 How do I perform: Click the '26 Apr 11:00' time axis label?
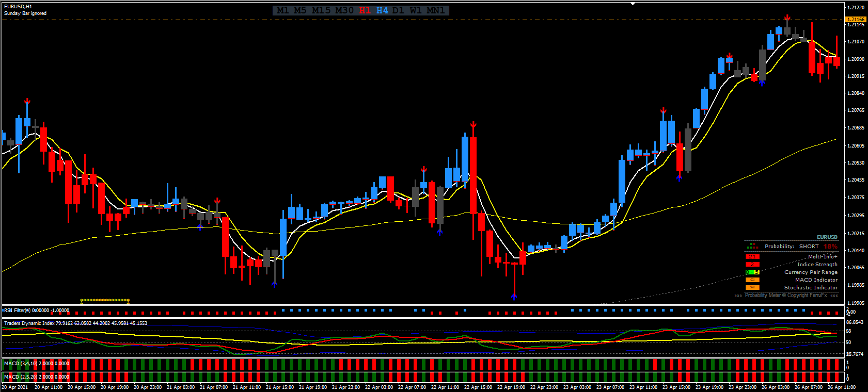click(841, 387)
